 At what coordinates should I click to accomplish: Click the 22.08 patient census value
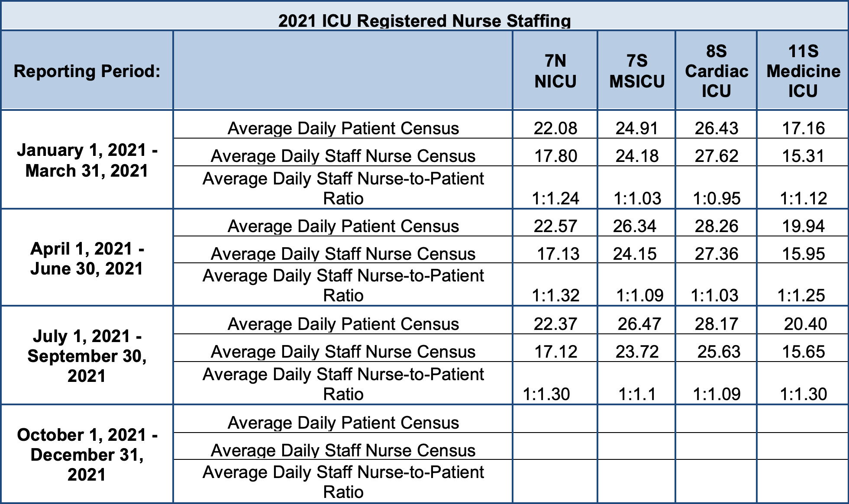(555, 128)
